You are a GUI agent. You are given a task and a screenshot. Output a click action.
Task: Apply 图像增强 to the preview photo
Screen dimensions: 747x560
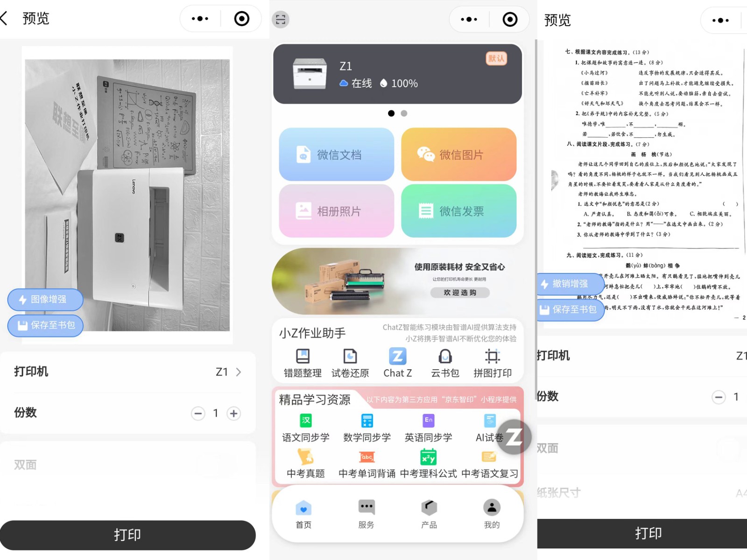tap(45, 300)
